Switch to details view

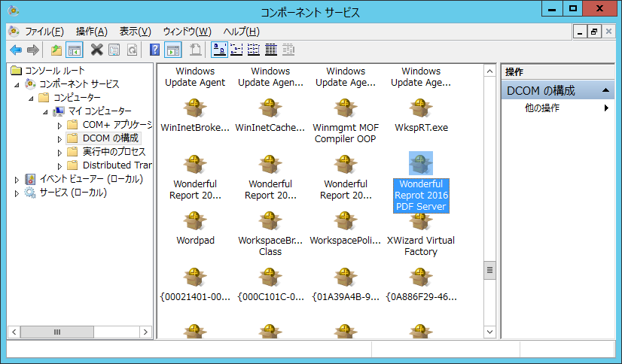pos(271,50)
